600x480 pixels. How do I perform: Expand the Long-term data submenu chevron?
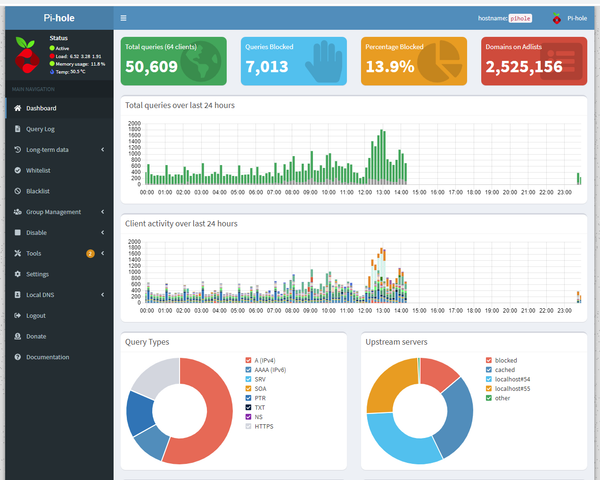coord(103,149)
